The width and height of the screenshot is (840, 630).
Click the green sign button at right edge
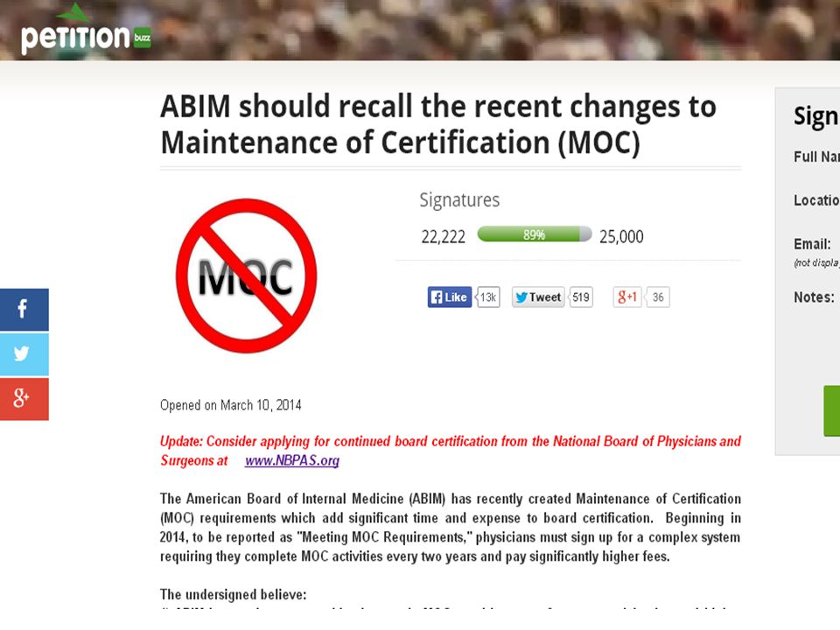click(832, 410)
